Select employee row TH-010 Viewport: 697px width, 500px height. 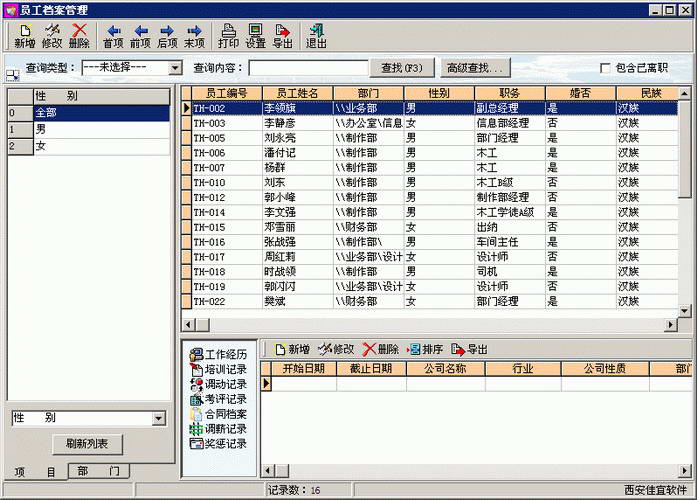(430, 183)
